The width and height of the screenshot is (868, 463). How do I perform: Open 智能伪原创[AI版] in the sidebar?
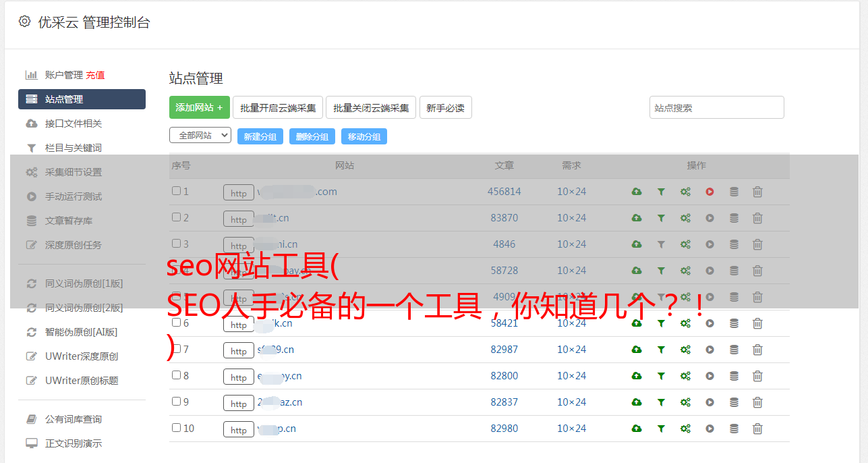click(82, 332)
